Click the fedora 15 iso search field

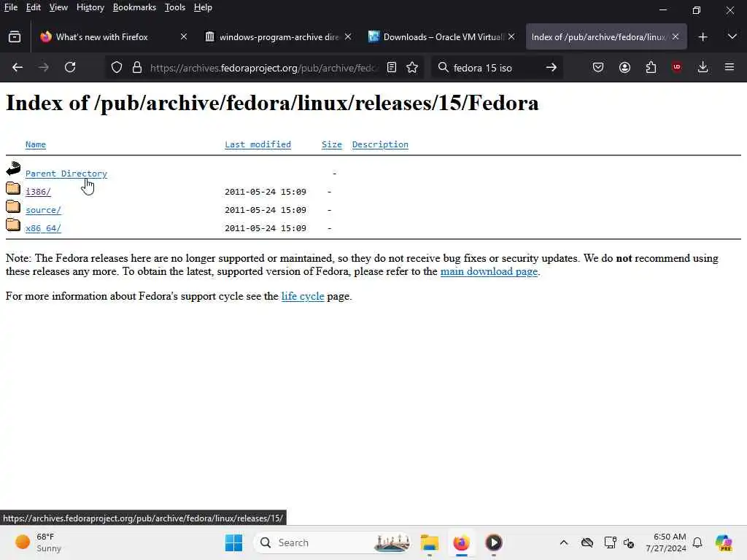click(495, 68)
